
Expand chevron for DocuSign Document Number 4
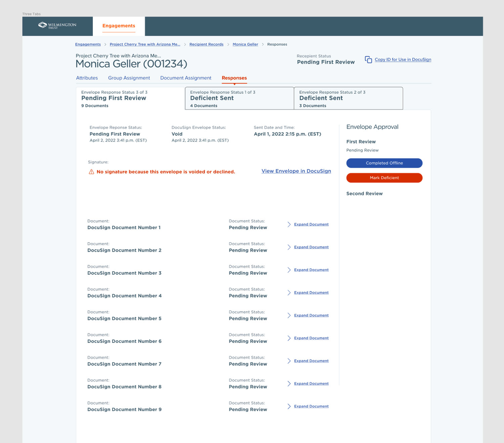tap(289, 293)
